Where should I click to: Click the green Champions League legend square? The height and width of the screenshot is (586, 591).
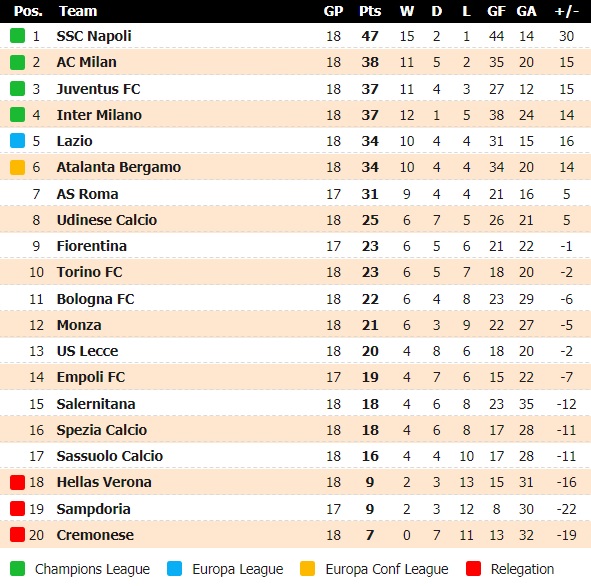tap(17, 569)
